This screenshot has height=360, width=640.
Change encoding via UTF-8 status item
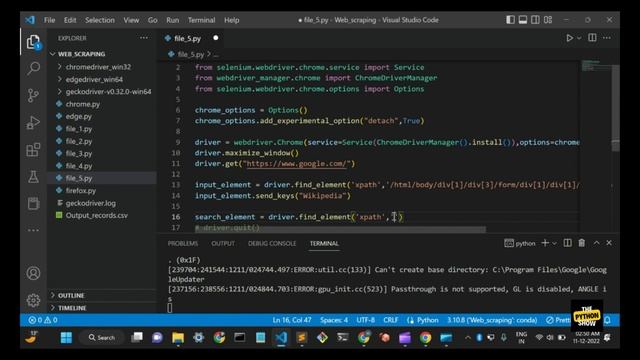(x=365, y=320)
